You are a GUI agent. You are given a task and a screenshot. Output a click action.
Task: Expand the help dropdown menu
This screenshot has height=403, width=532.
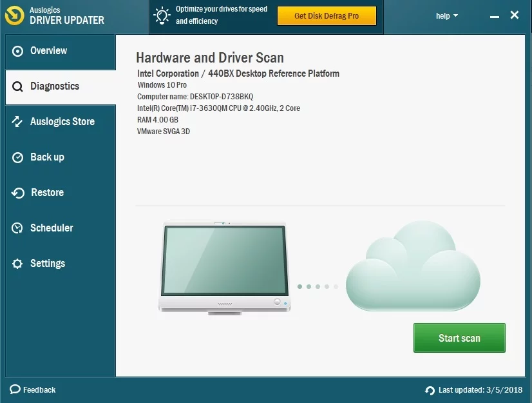pyautogui.click(x=447, y=16)
